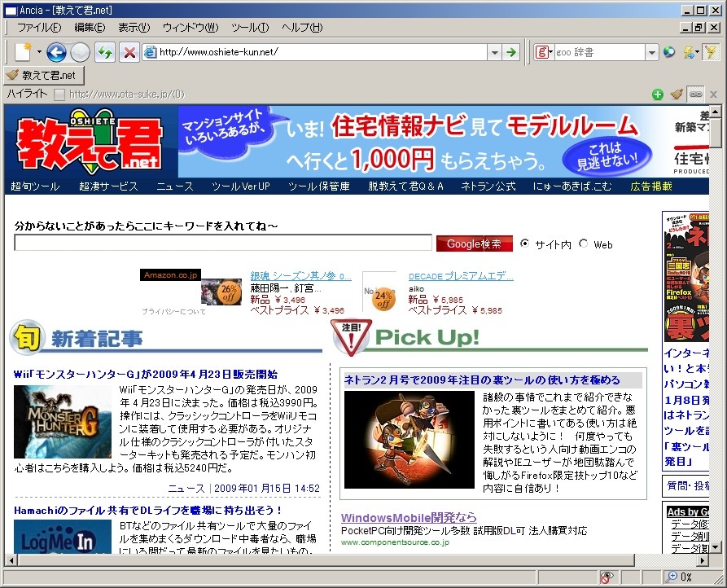The image size is (727, 588).
Task: Reload page with green refresh arrows
Action: [x=105, y=52]
